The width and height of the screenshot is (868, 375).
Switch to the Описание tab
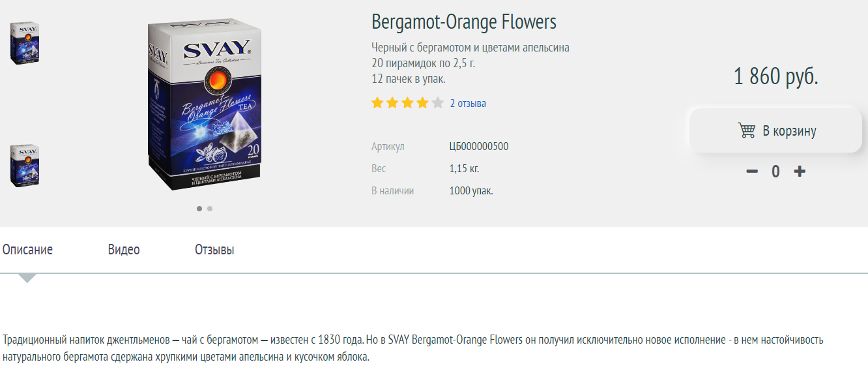pyautogui.click(x=27, y=250)
